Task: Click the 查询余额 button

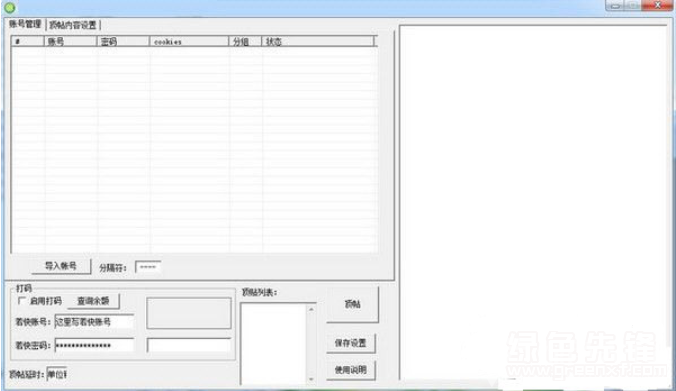Action: point(93,301)
